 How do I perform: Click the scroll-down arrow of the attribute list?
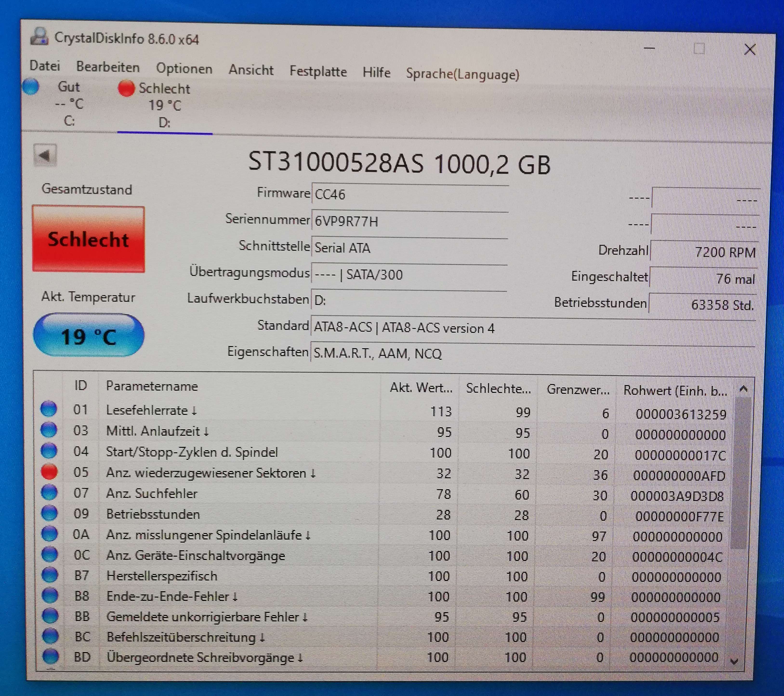[x=734, y=661]
